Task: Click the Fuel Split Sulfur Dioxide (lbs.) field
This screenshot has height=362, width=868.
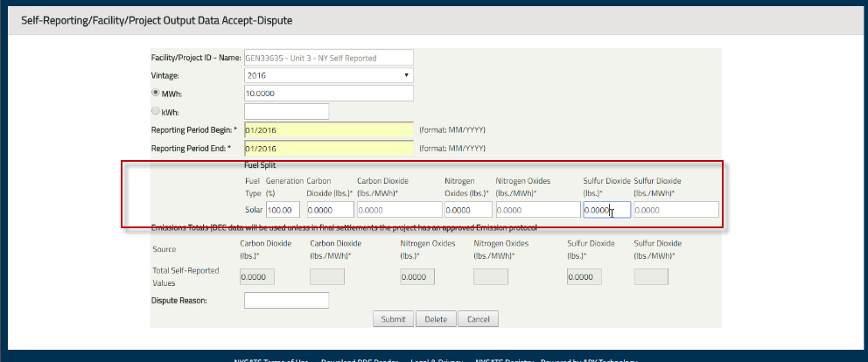Action: 606,210
